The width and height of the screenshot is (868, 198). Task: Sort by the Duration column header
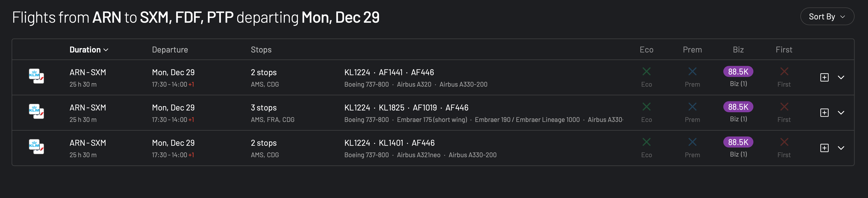[x=89, y=50]
